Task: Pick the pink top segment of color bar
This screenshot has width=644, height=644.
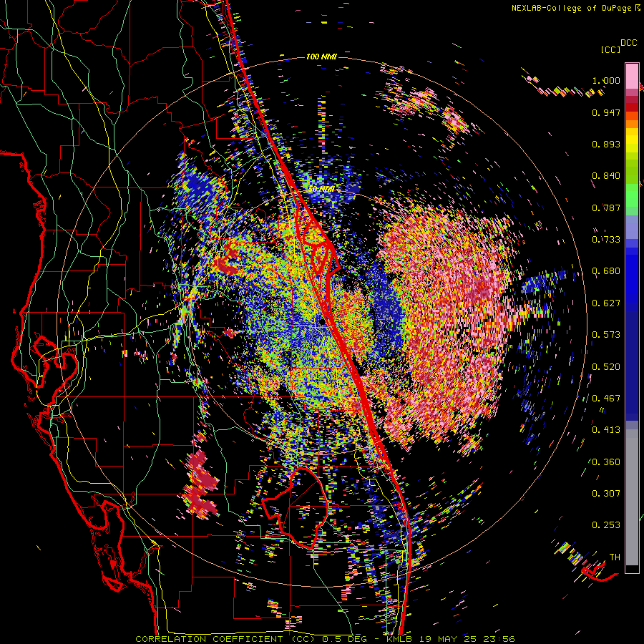Action: pyautogui.click(x=632, y=76)
